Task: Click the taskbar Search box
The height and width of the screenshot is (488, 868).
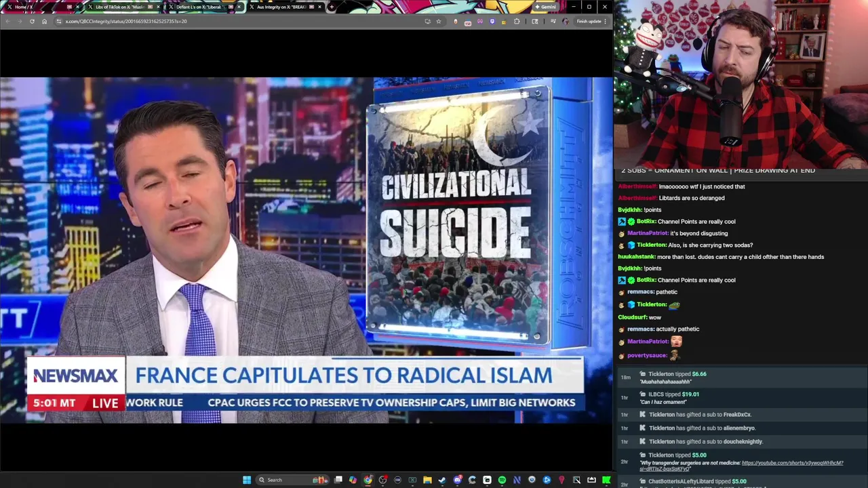Action: point(292,480)
